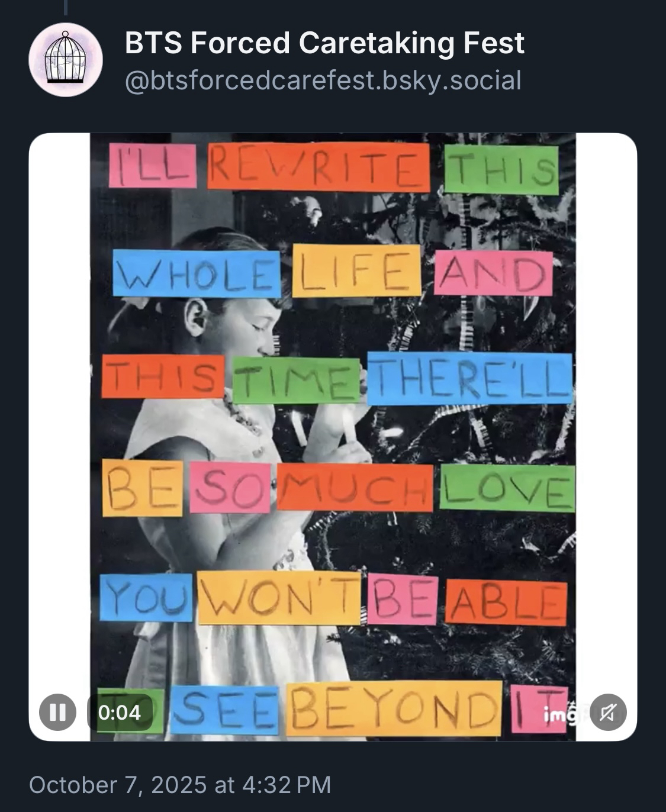Click the pink AND label in the video

[x=493, y=273]
